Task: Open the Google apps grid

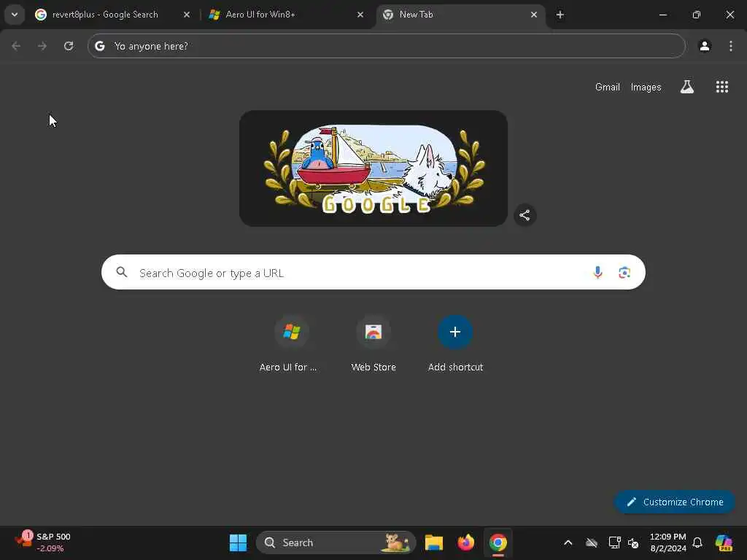Action: [721, 87]
